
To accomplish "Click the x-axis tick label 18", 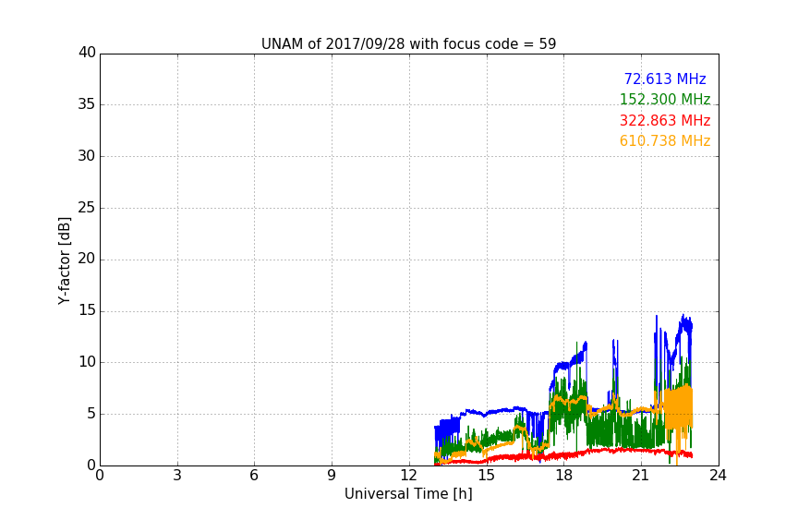I will point(564,476).
